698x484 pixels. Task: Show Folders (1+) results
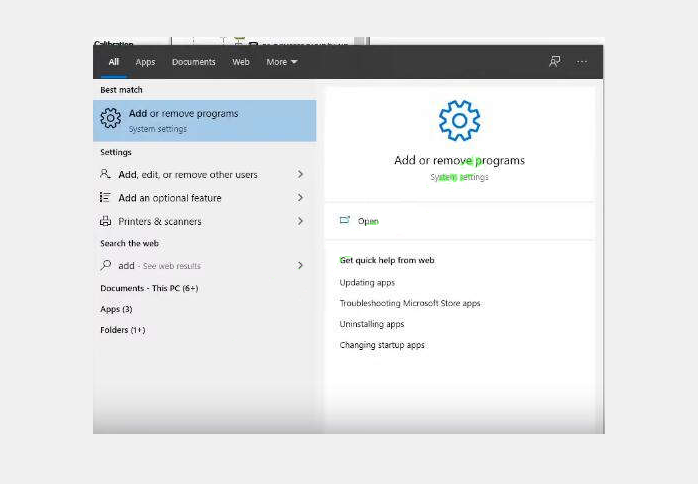123,330
